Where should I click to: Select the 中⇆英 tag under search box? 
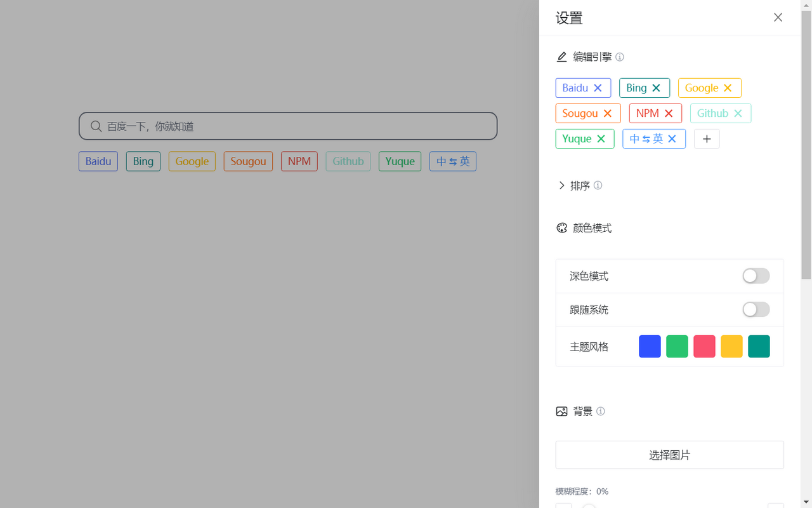point(453,161)
